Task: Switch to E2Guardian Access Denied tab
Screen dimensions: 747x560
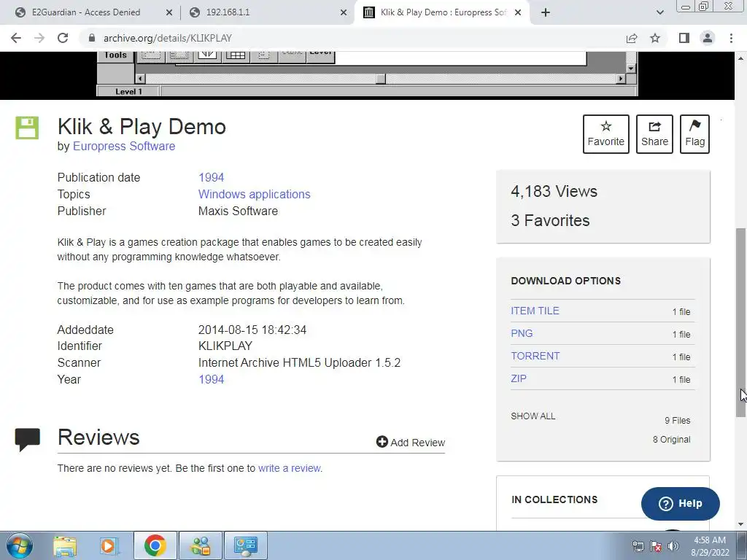Action: point(86,12)
